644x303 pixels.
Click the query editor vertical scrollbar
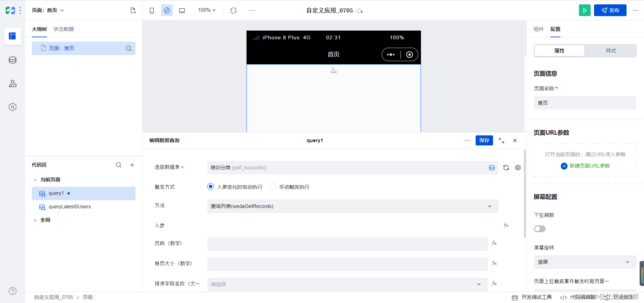point(525,194)
